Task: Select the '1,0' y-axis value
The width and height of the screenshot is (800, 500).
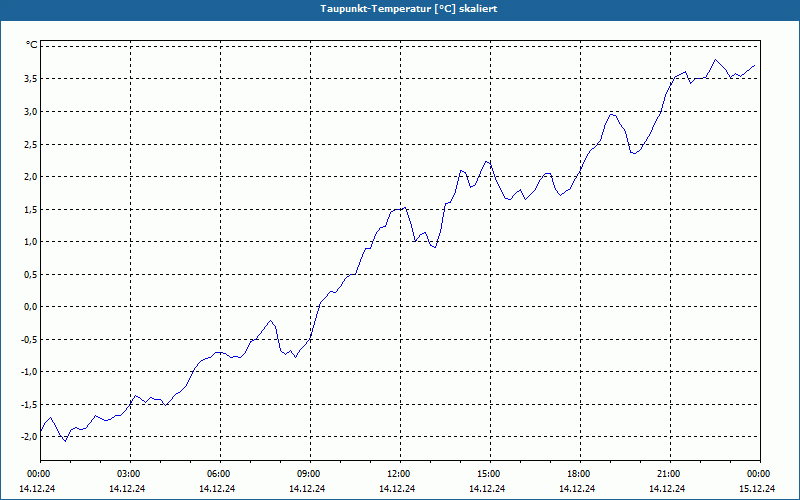Action: point(31,241)
